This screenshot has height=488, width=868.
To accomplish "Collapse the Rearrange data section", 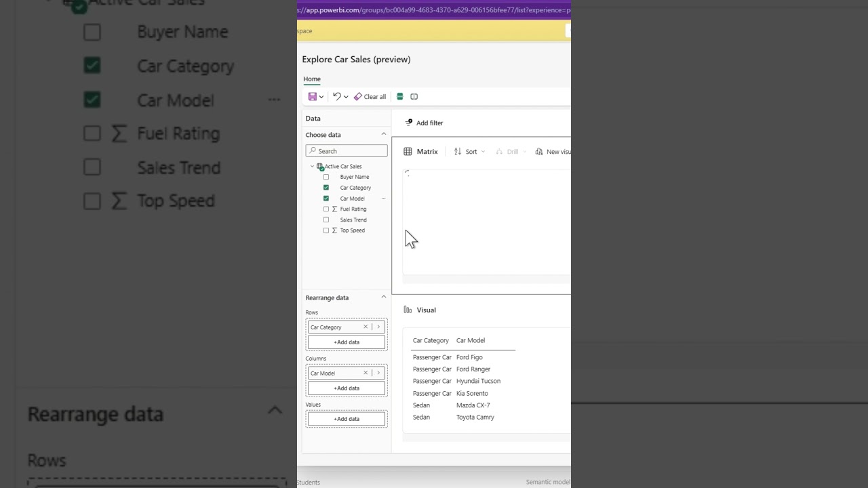I will pyautogui.click(x=383, y=297).
